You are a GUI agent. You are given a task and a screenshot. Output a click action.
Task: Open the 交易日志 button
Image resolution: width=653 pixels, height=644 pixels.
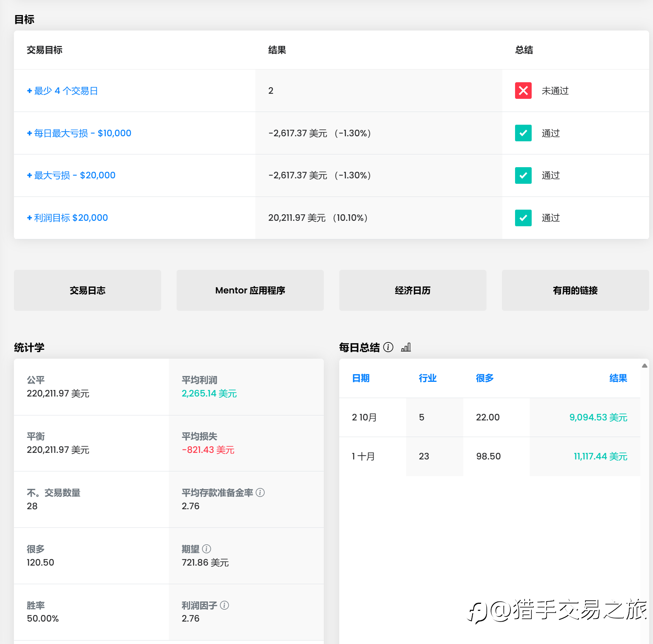(87, 290)
